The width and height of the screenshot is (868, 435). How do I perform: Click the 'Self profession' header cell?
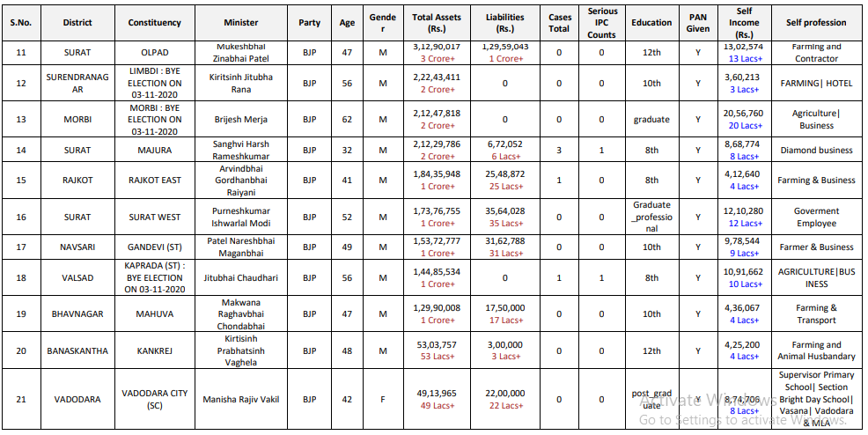816,22
